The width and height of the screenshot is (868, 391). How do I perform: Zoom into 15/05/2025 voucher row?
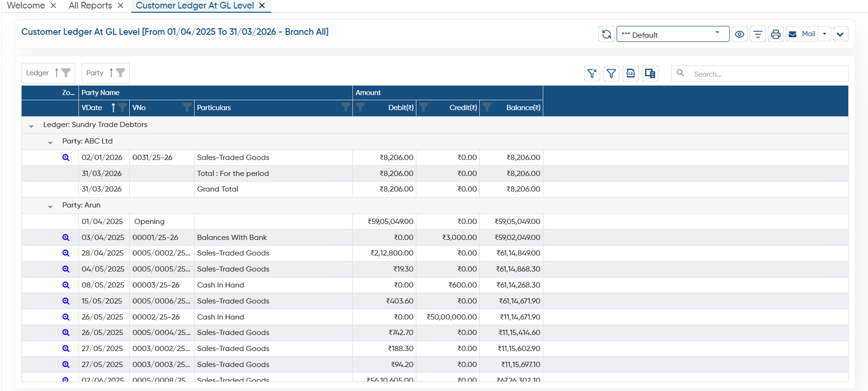(x=66, y=301)
